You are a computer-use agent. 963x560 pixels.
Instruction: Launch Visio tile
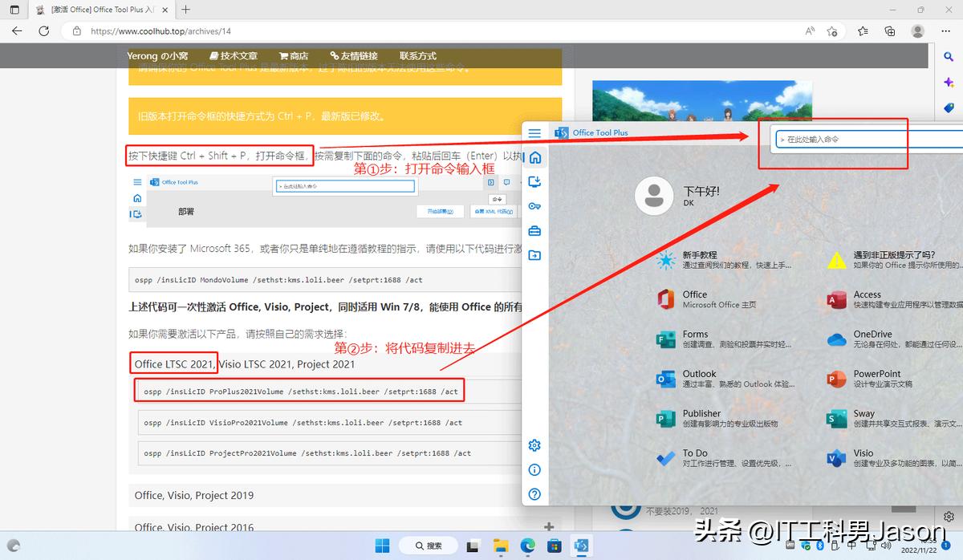click(x=893, y=458)
